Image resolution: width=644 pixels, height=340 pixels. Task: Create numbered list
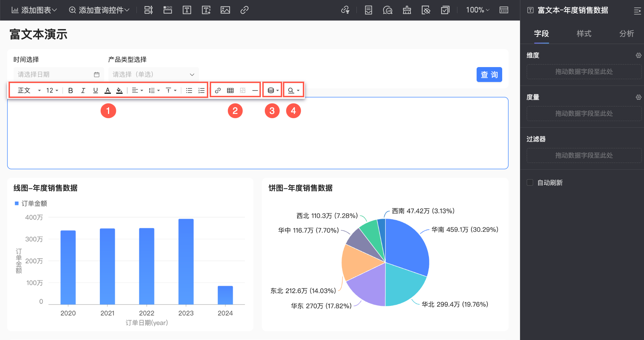tap(202, 91)
